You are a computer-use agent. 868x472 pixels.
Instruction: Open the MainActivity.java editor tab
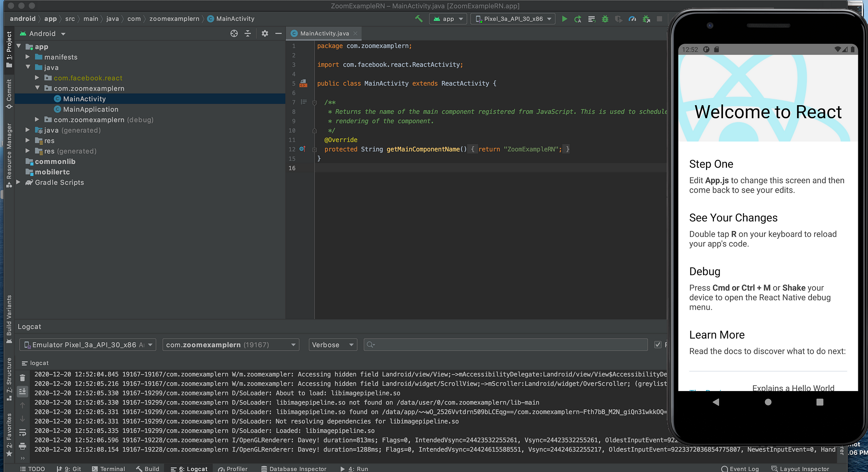click(324, 33)
